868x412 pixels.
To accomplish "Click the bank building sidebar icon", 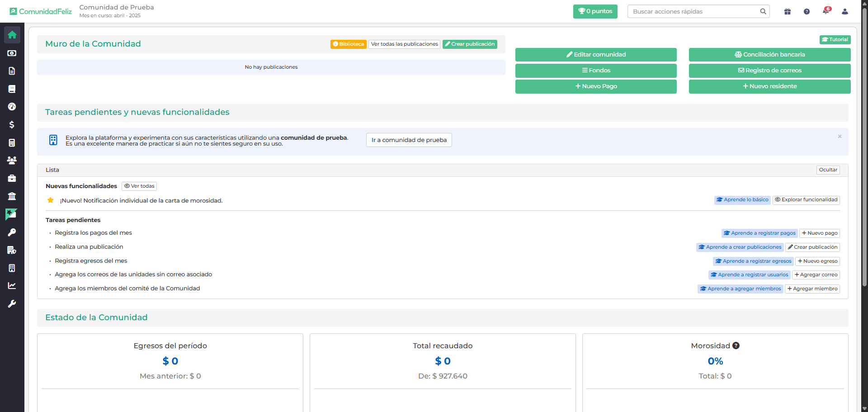I will coord(12,196).
